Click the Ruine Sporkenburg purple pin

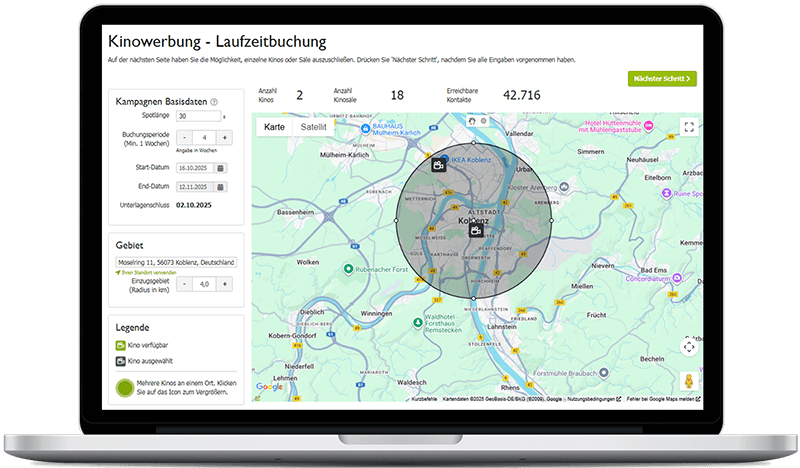point(666,193)
